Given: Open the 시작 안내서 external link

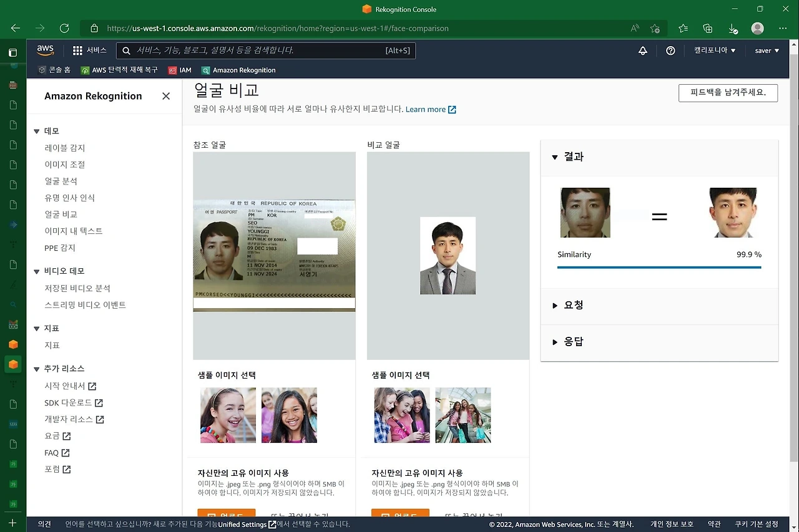Looking at the screenshot, I should pos(71,386).
